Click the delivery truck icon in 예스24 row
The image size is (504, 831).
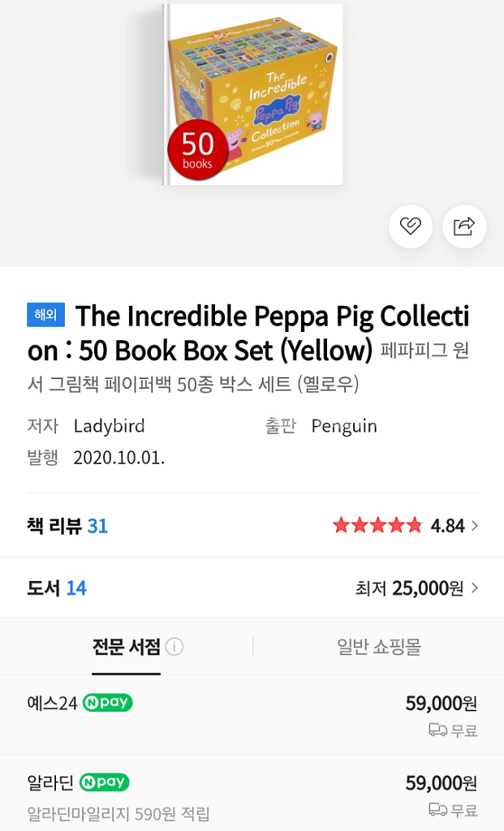click(x=438, y=730)
